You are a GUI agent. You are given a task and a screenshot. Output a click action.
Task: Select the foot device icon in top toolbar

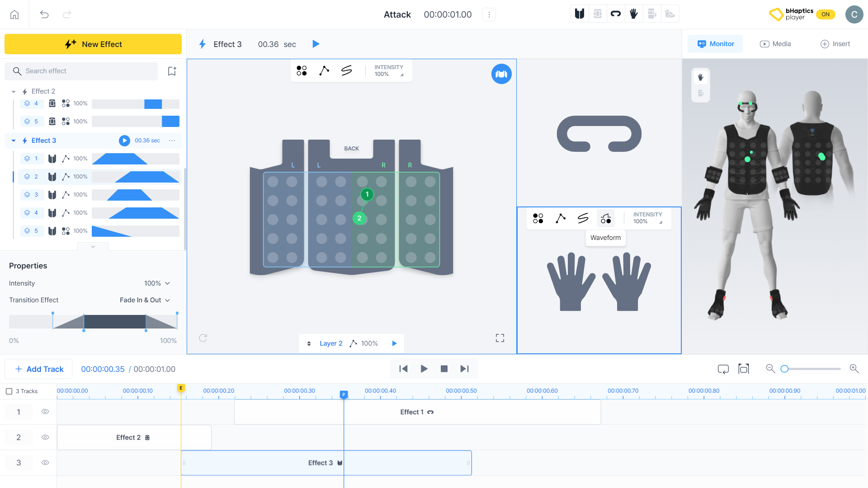pyautogui.click(x=670, y=14)
